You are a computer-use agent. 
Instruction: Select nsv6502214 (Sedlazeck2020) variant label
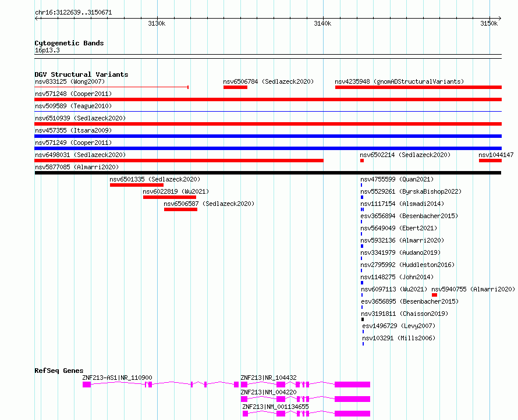point(405,155)
